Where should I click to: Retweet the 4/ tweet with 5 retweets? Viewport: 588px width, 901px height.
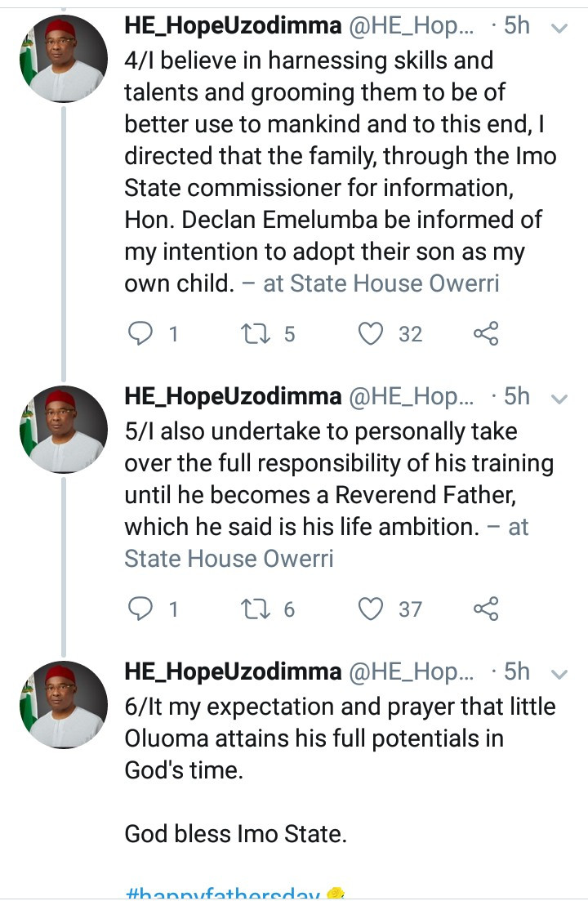pyautogui.click(x=255, y=333)
